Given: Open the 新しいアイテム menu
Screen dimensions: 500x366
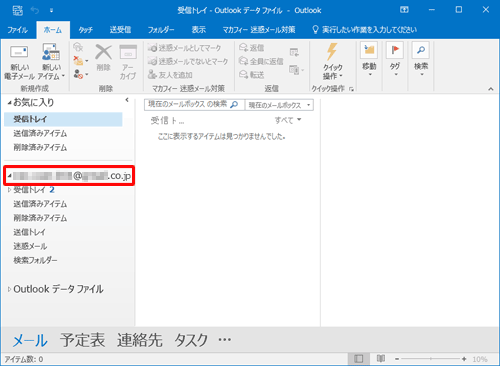Looking at the screenshot, I should click(51, 62).
